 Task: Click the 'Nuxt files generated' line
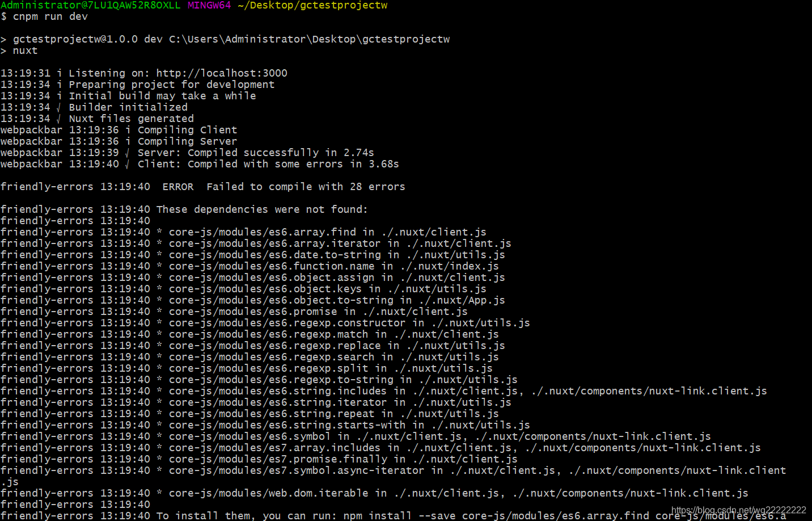point(97,119)
